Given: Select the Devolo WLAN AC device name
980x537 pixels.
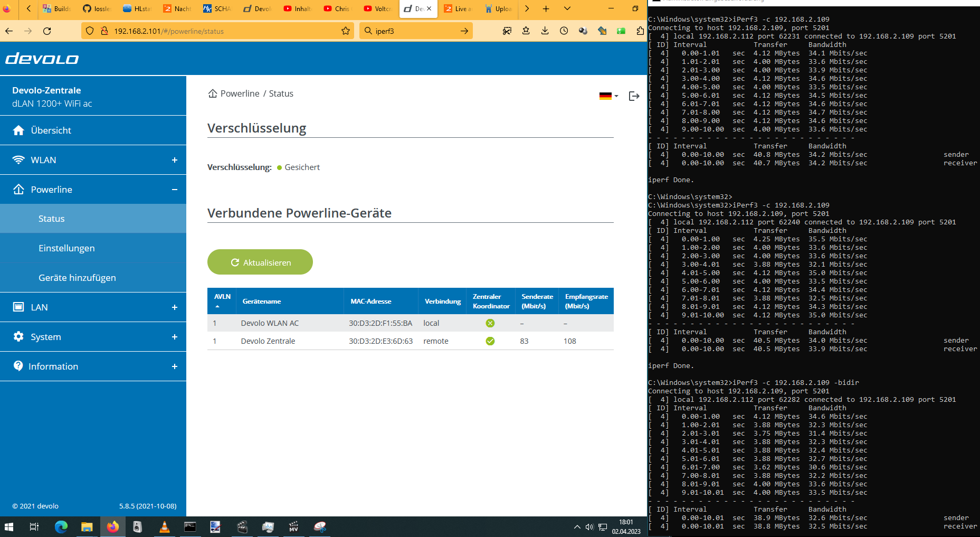Looking at the screenshot, I should coord(270,323).
